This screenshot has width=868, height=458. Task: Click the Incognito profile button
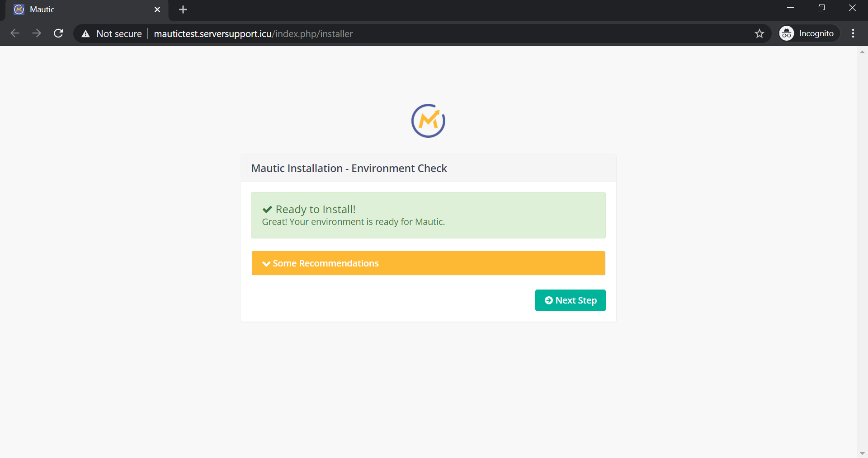(808, 33)
